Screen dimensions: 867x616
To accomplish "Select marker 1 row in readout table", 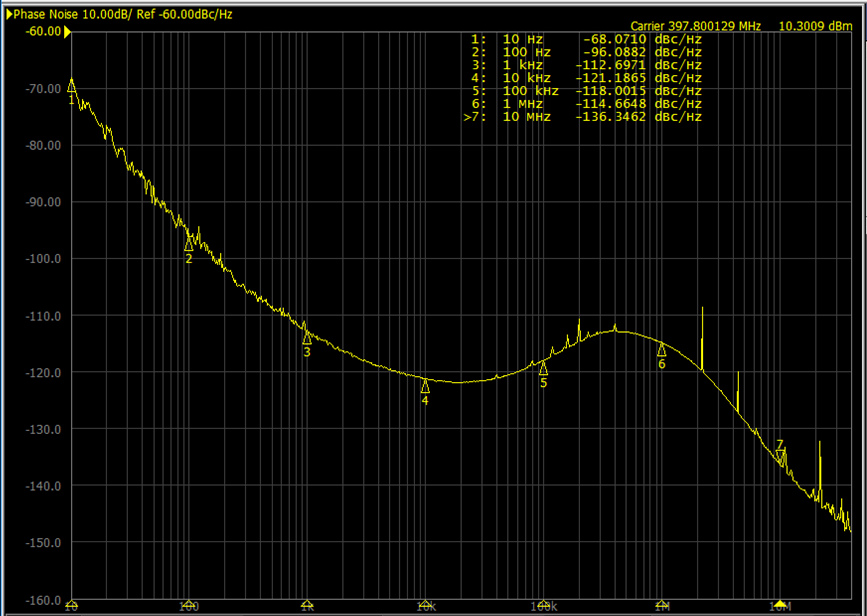I will [x=586, y=39].
